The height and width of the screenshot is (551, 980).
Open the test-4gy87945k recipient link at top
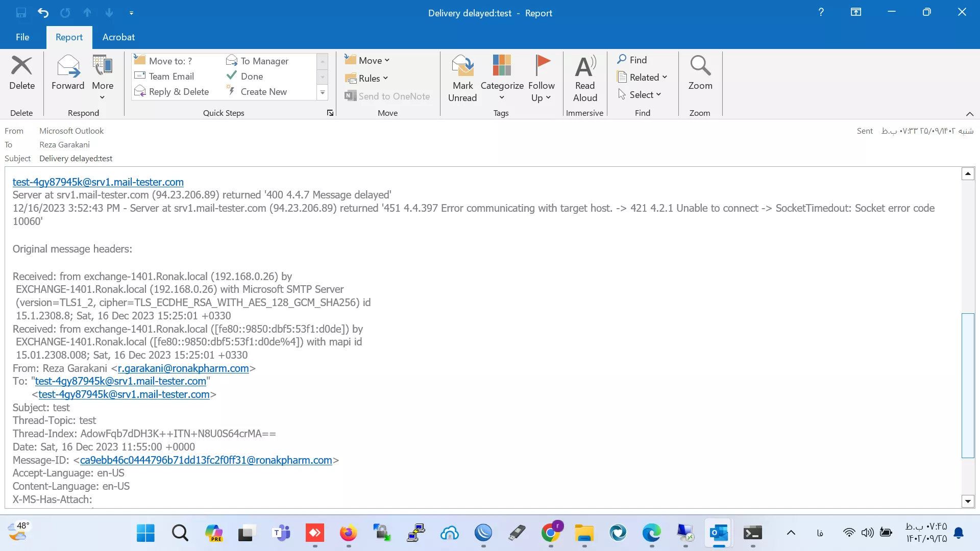98,182
